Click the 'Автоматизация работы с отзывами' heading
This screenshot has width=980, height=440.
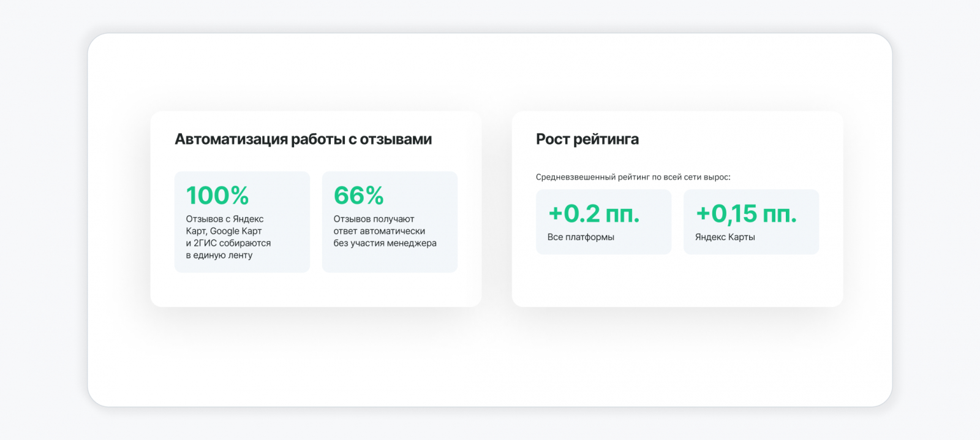[x=303, y=140]
